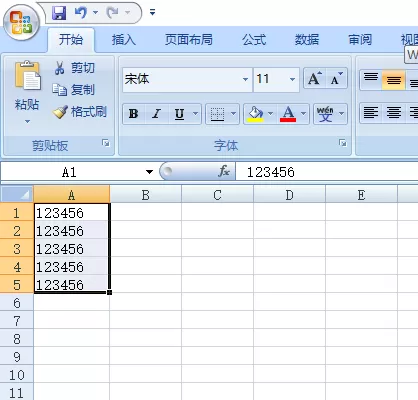This screenshot has height=400, width=418.
Task: Select cell A4 containing 123456
Action: tap(72, 266)
